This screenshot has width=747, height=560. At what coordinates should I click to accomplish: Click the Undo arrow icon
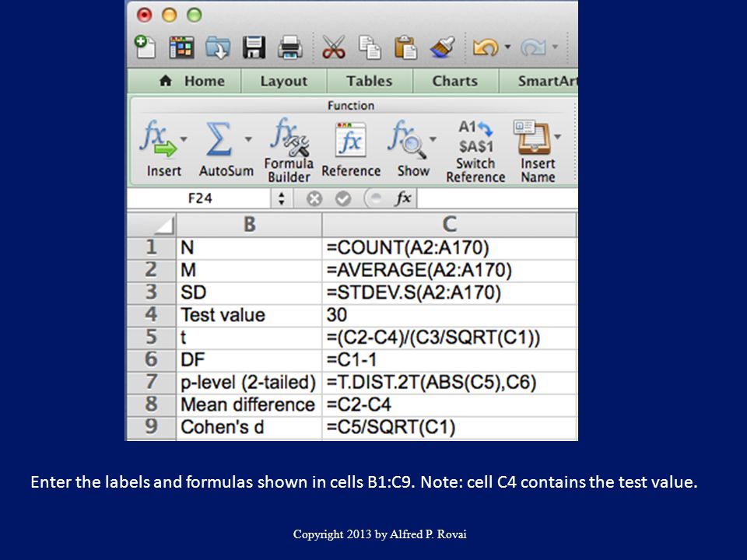[485, 47]
